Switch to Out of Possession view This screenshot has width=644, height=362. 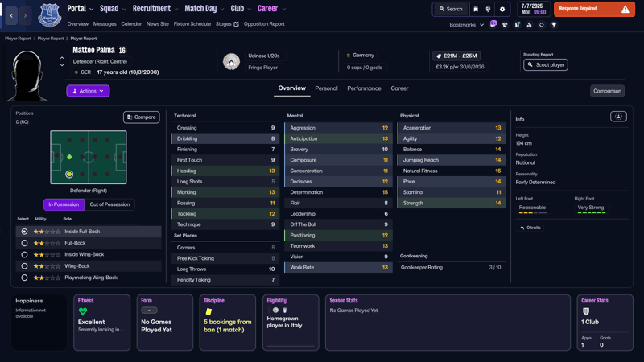coord(109,204)
